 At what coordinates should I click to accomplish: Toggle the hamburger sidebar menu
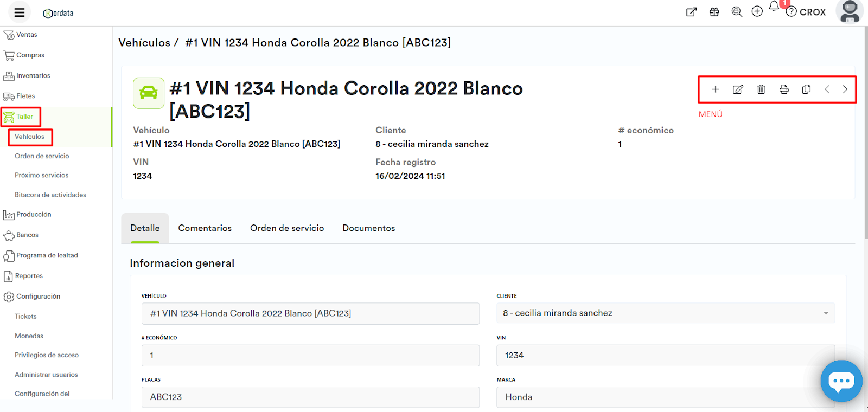[20, 12]
